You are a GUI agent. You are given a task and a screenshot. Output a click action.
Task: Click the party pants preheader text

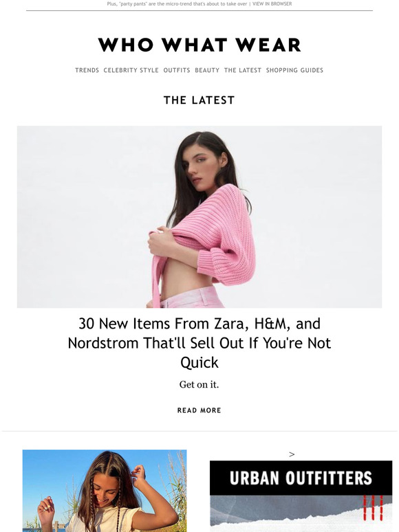pyautogui.click(x=177, y=3)
